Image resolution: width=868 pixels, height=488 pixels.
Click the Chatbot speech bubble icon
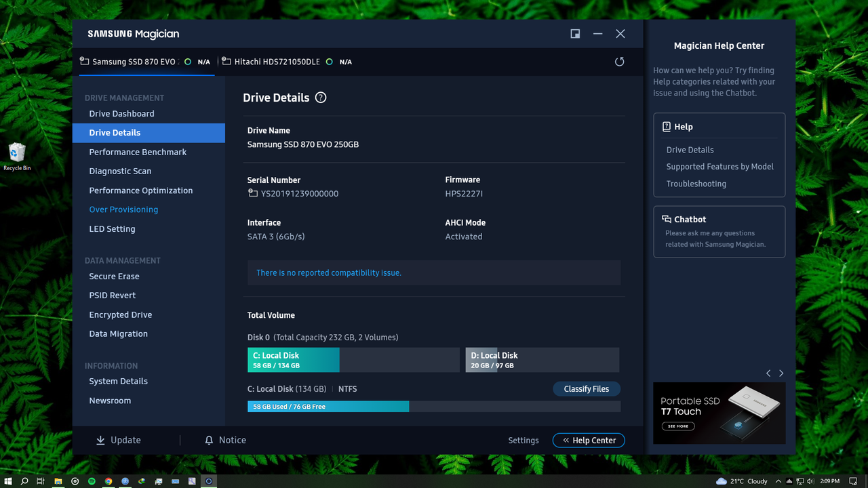point(666,220)
